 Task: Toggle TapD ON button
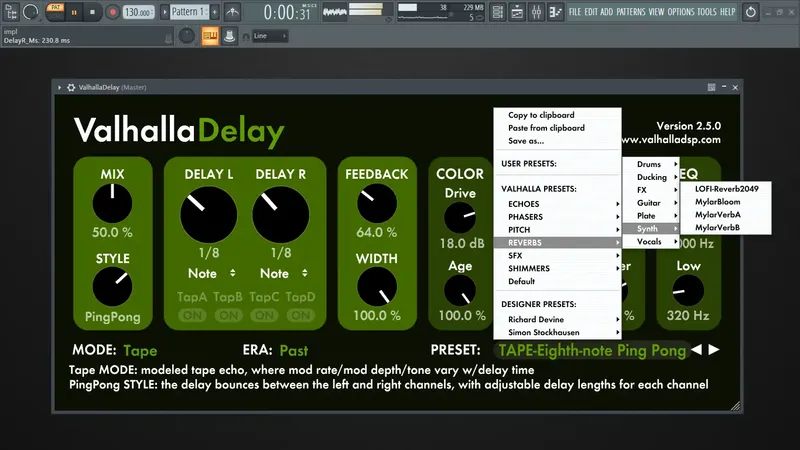300,315
